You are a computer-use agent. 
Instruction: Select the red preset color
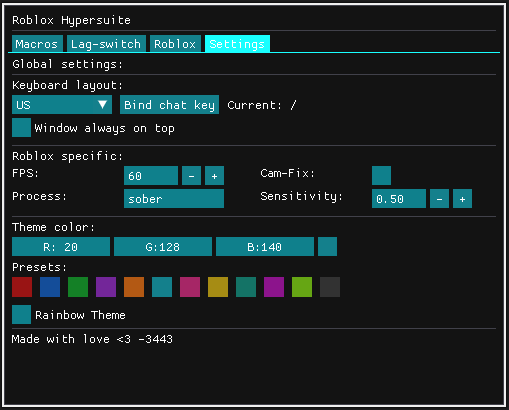click(22, 287)
